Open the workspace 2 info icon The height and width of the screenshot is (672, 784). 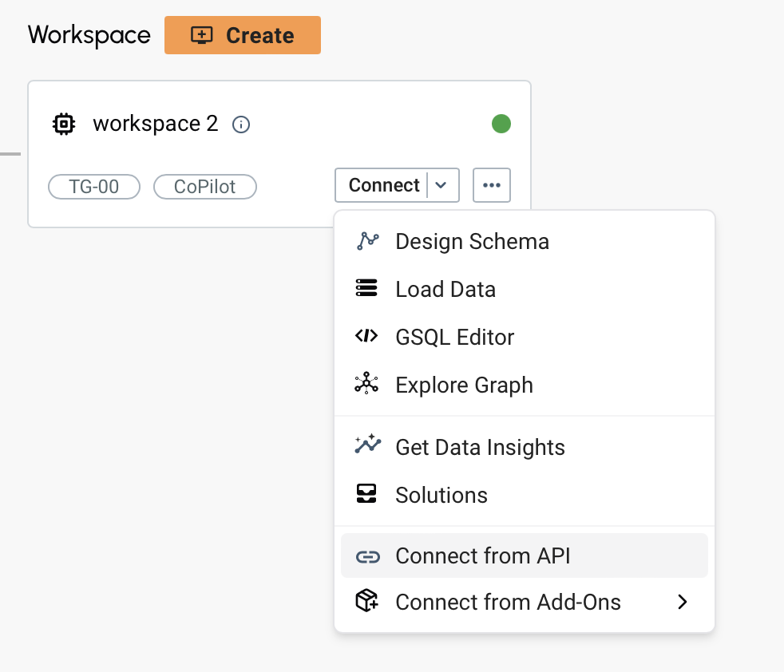pos(240,125)
